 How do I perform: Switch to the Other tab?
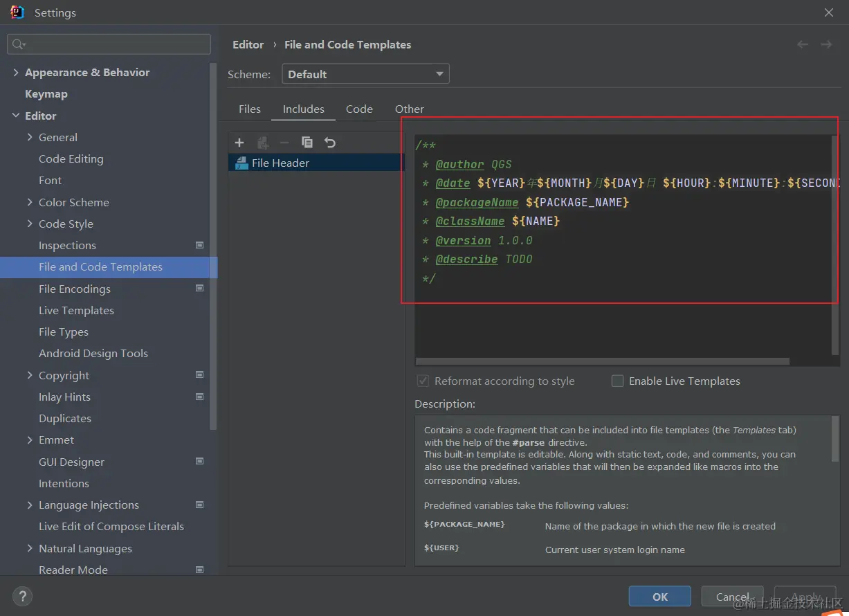point(410,109)
